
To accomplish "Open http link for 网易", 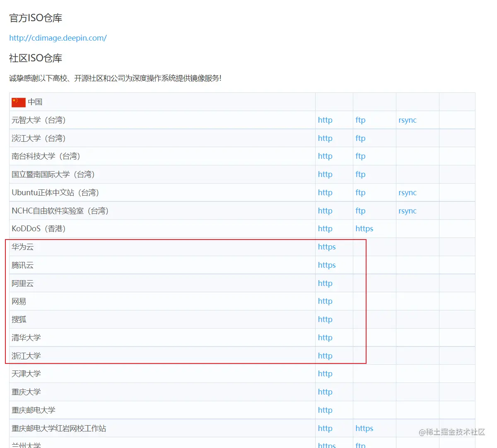I will tap(325, 301).
